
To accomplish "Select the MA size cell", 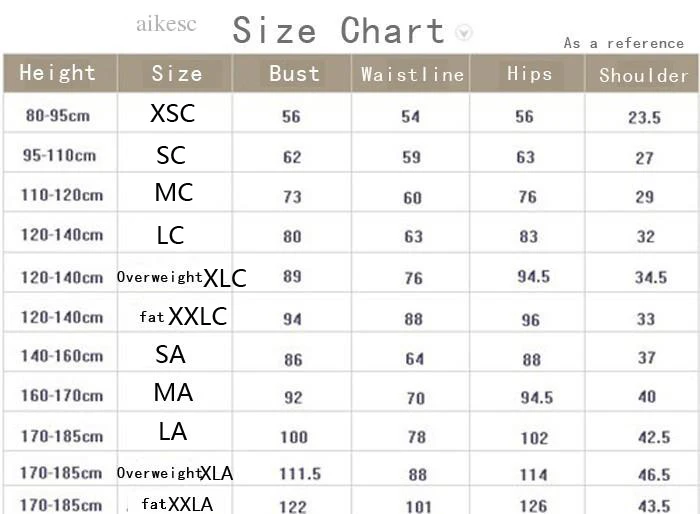I will [173, 393].
